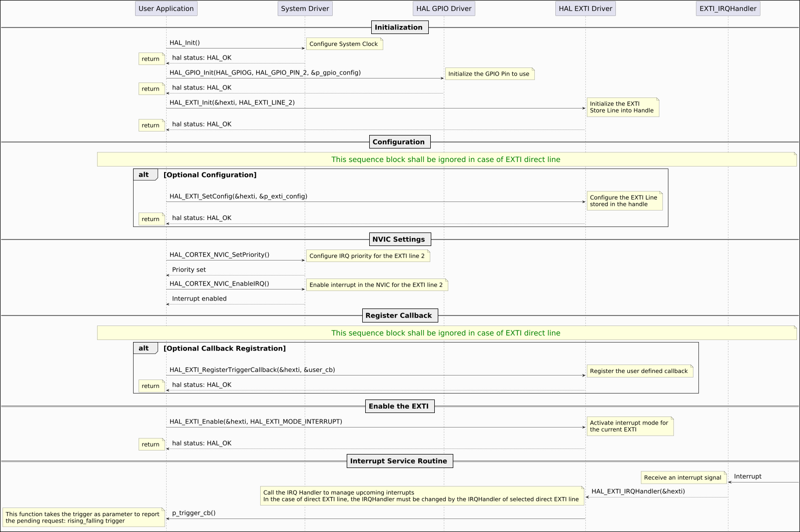Select the Priority set return message

point(189,270)
